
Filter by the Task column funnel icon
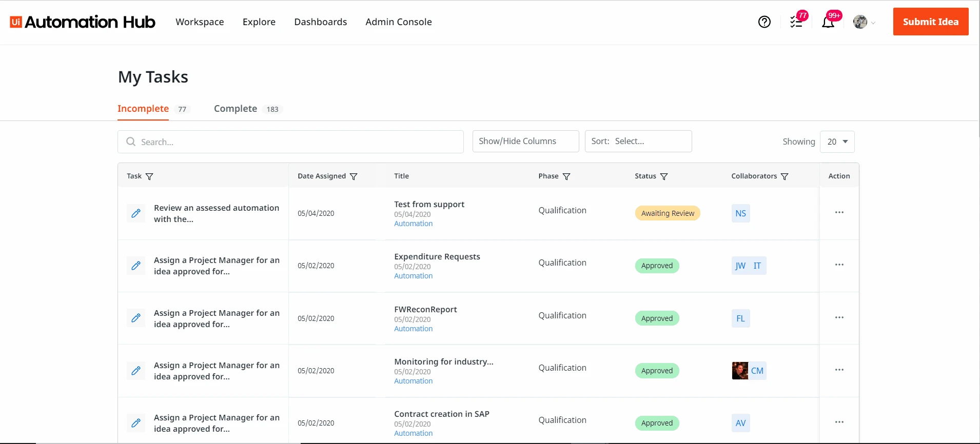(149, 176)
